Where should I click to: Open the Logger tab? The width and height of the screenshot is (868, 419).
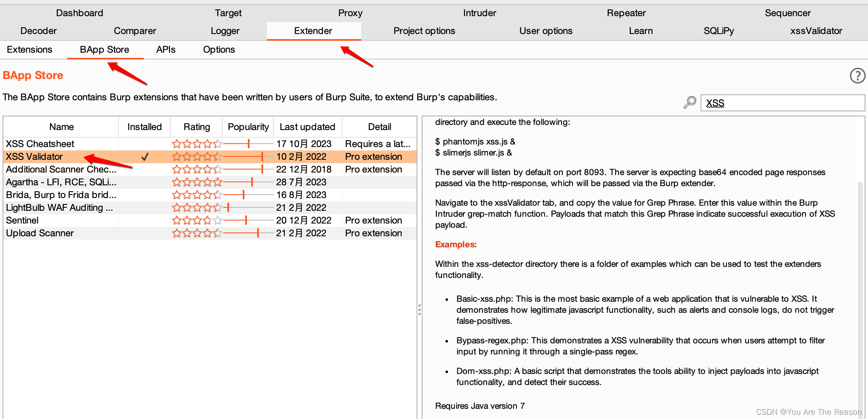pyautogui.click(x=225, y=31)
